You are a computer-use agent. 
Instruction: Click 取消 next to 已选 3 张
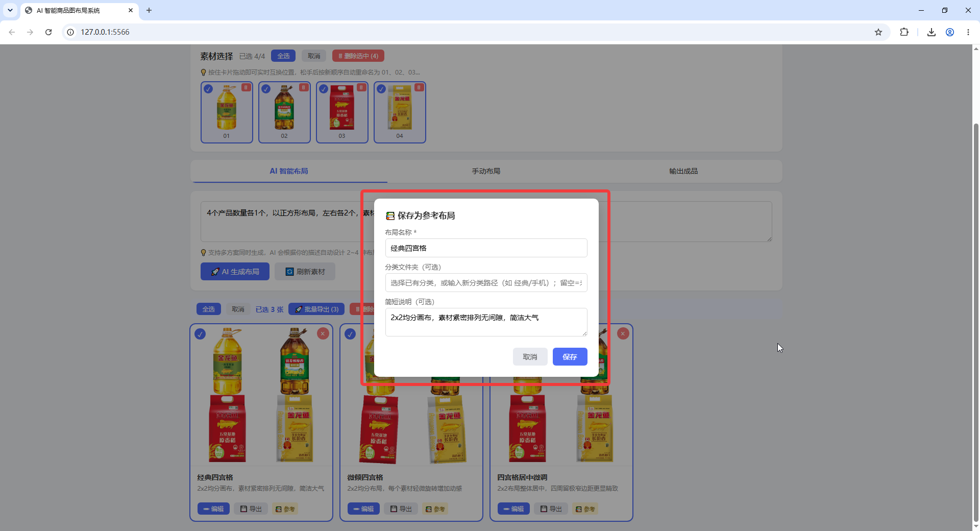pos(238,309)
